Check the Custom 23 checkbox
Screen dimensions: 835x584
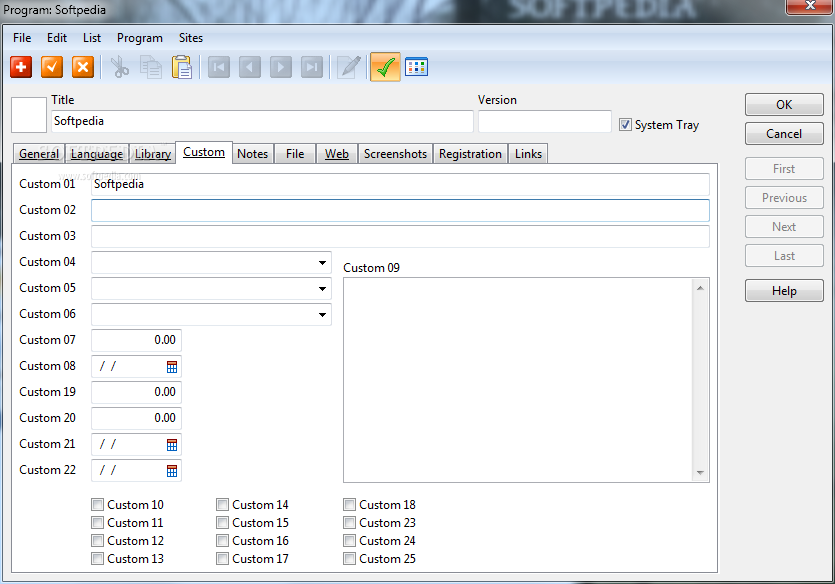pyautogui.click(x=349, y=523)
